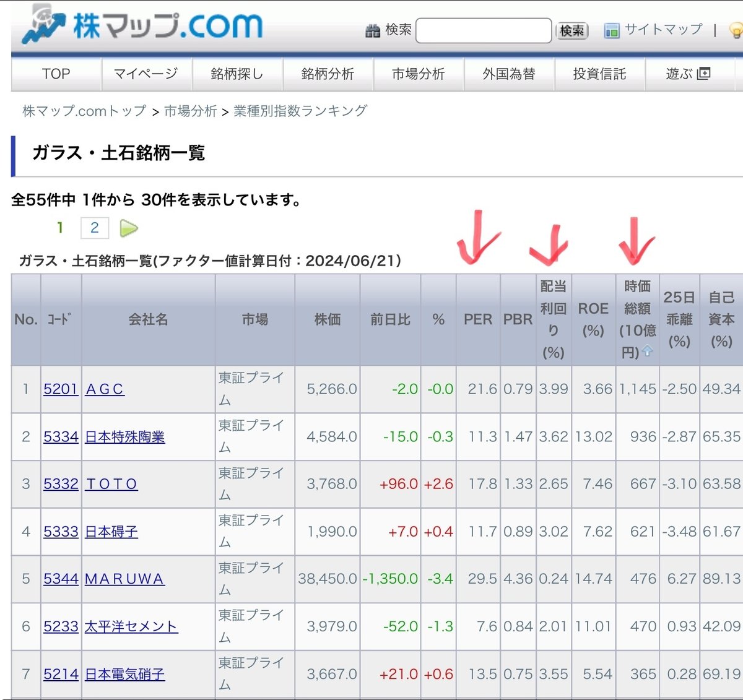Open stock code 5332 link
The image size is (743, 700).
pyautogui.click(x=61, y=484)
